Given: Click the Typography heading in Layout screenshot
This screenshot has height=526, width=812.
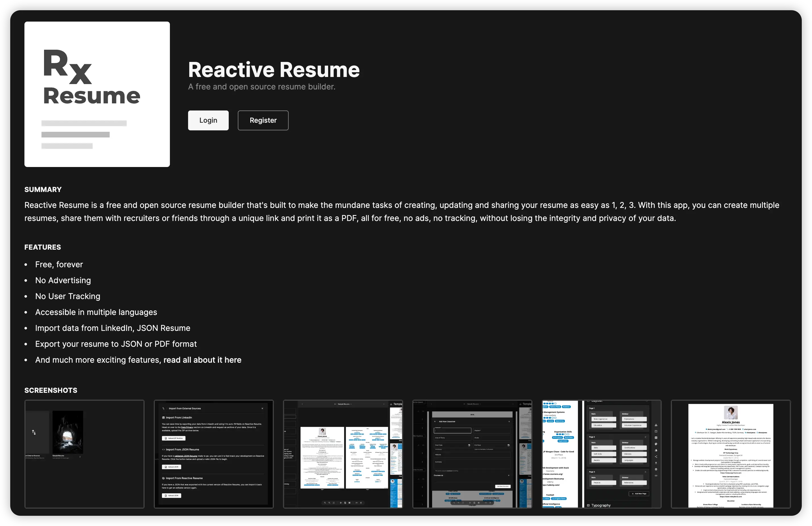Looking at the screenshot, I should pos(601,505).
